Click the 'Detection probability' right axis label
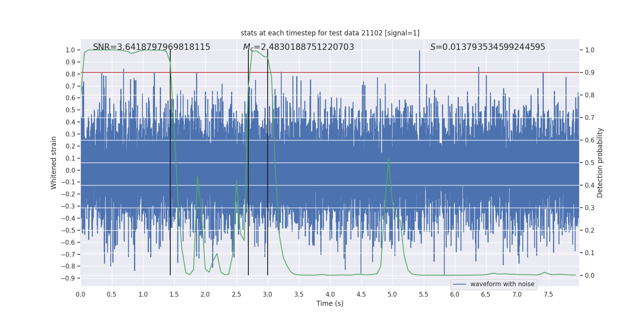The image size is (644, 322). [600, 163]
